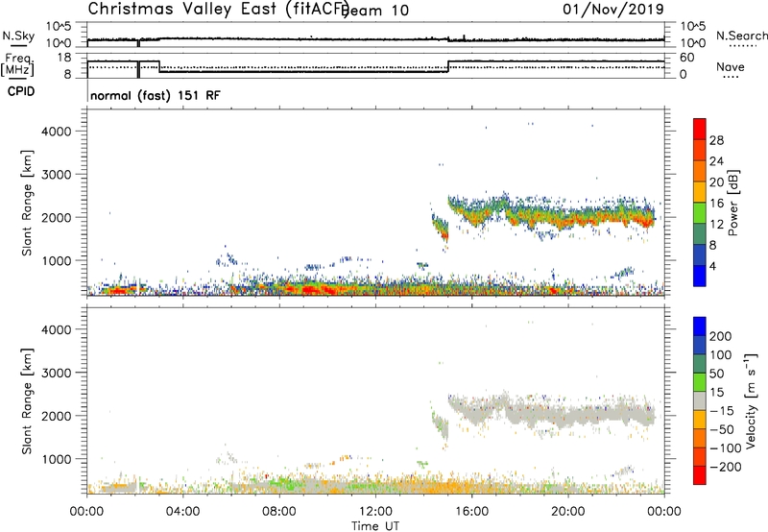The image size is (768, 532).
Task: Click the '-200' tick on Velocity colorbar
Action: coord(726,467)
